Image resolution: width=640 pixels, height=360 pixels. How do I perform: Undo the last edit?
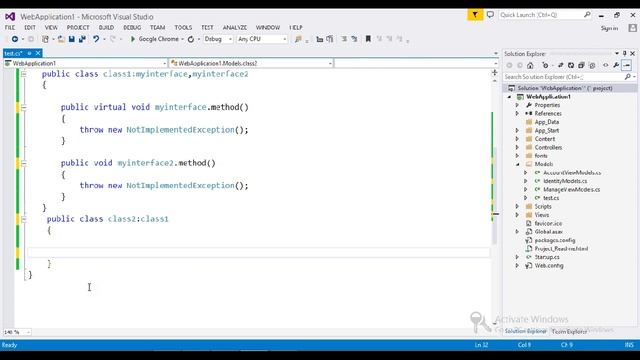pos(96,39)
